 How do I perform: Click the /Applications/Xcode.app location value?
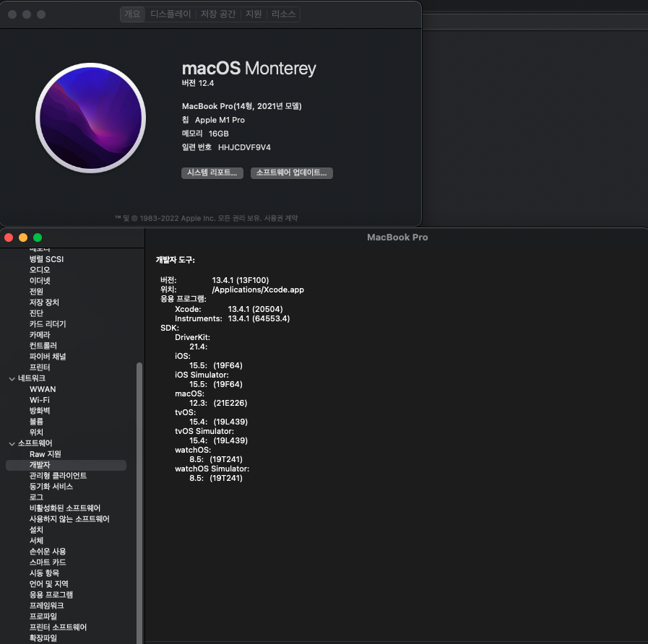[x=258, y=290]
